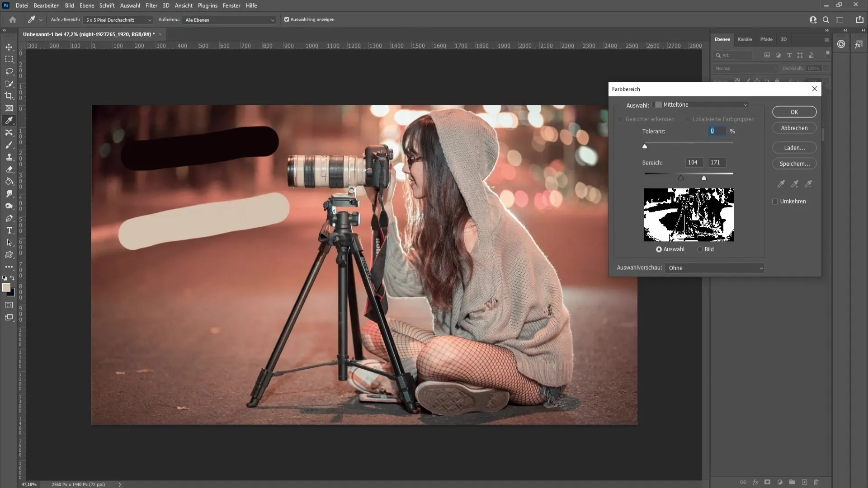Screen dimensions: 868x488
Task: Click the Share export icon
Action: pos(859,20)
